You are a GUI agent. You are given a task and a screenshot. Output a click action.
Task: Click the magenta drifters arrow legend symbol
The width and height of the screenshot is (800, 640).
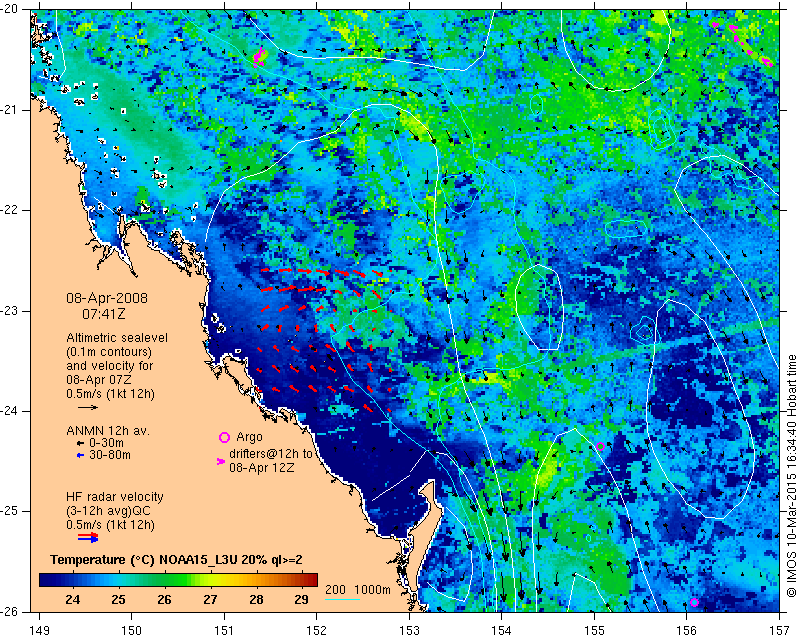click(221, 461)
